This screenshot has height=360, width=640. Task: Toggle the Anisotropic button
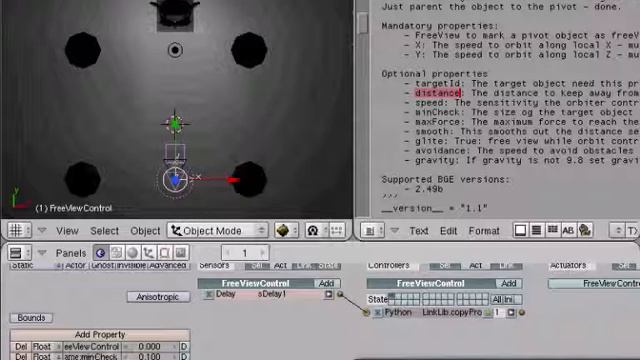158,297
